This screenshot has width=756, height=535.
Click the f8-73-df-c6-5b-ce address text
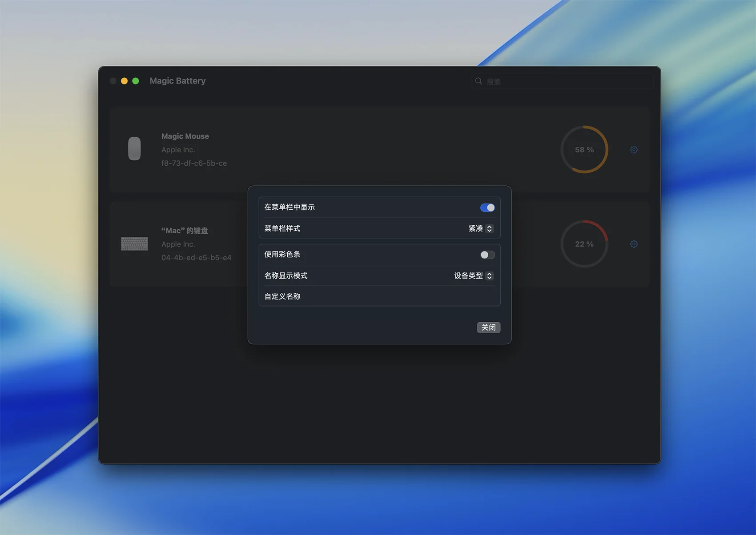click(194, 163)
